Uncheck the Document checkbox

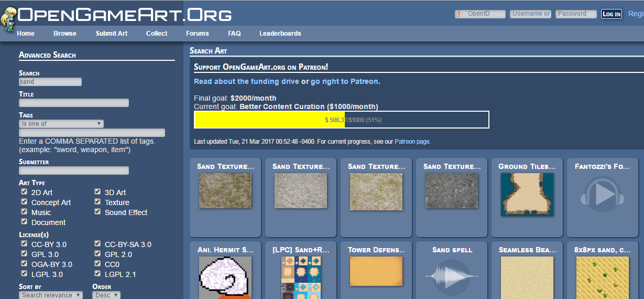click(x=24, y=222)
